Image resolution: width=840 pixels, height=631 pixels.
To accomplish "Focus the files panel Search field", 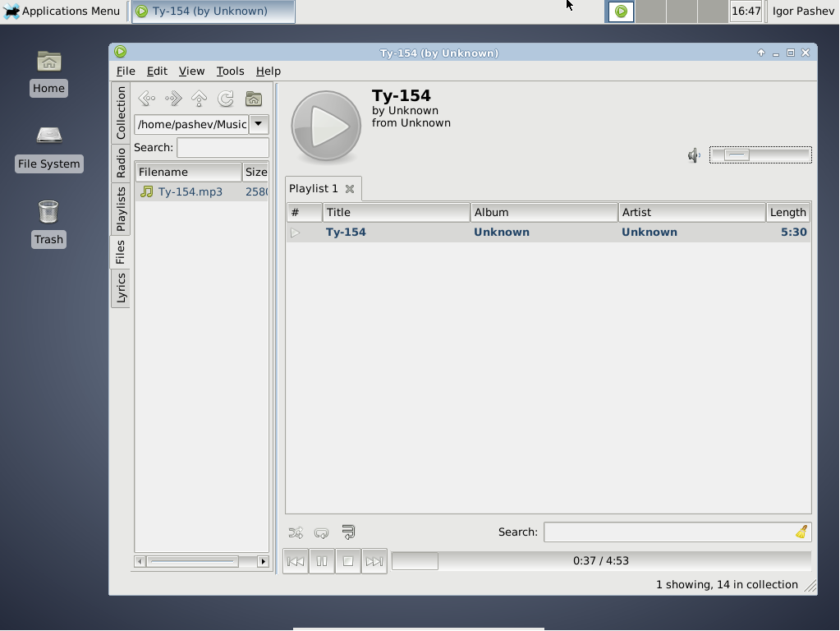I will click(223, 147).
